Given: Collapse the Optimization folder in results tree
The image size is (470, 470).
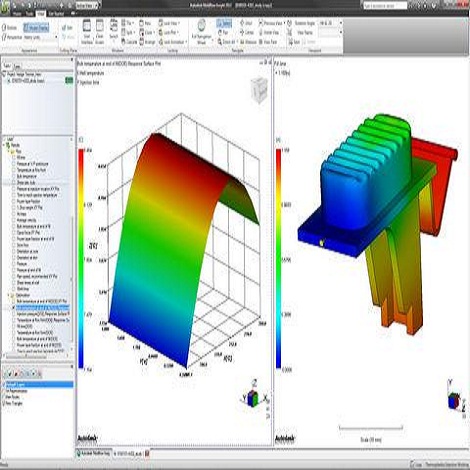Looking at the screenshot, I should [x=9, y=295].
